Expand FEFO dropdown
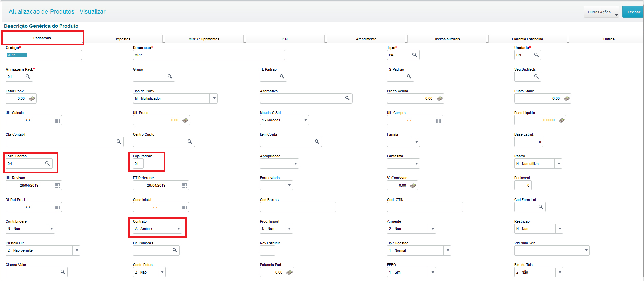The image size is (644, 281). [x=432, y=272]
